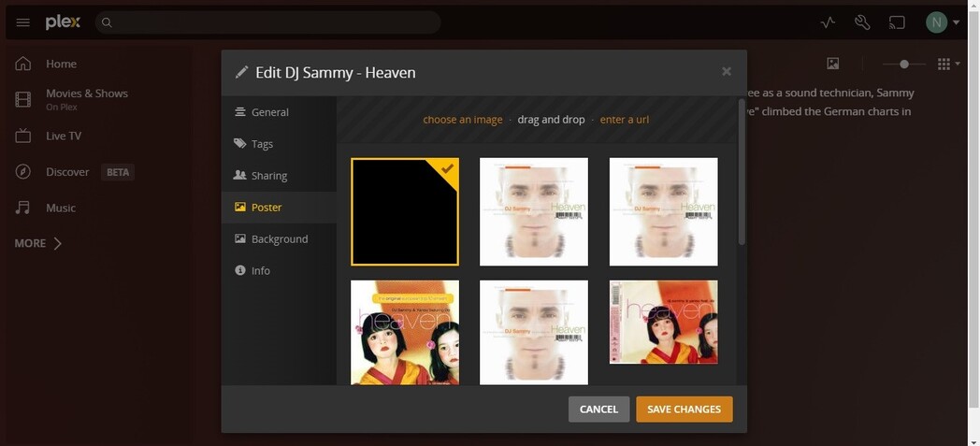Select the top right DJ Sammy face poster
The width and height of the screenshot is (980, 446).
[664, 211]
